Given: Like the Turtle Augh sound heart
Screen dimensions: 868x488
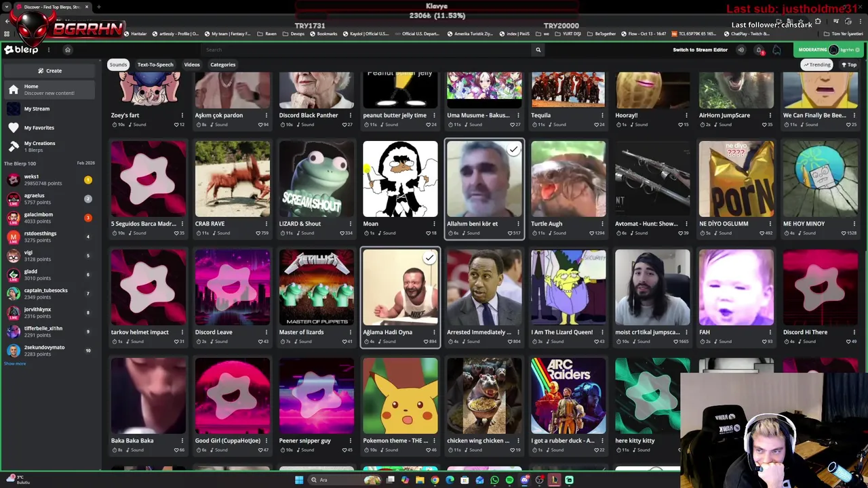Looking at the screenshot, I should click(x=593, y=233).
